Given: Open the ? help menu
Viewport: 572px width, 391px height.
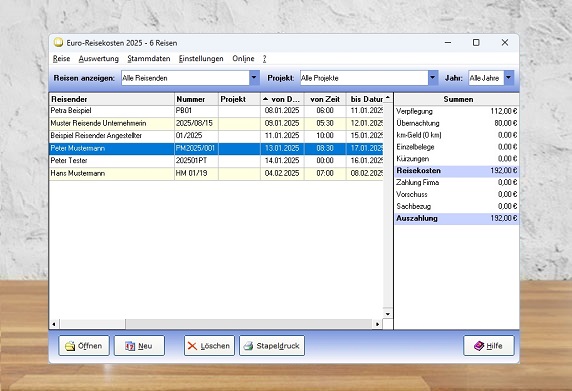Looking at the screenshot, I should click(264, 59).
